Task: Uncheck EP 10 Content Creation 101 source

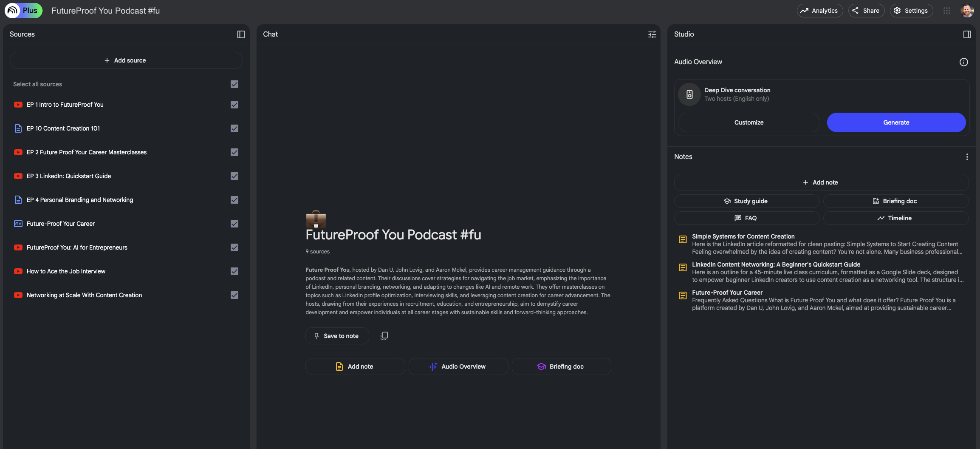Action: tap(234, 128)
